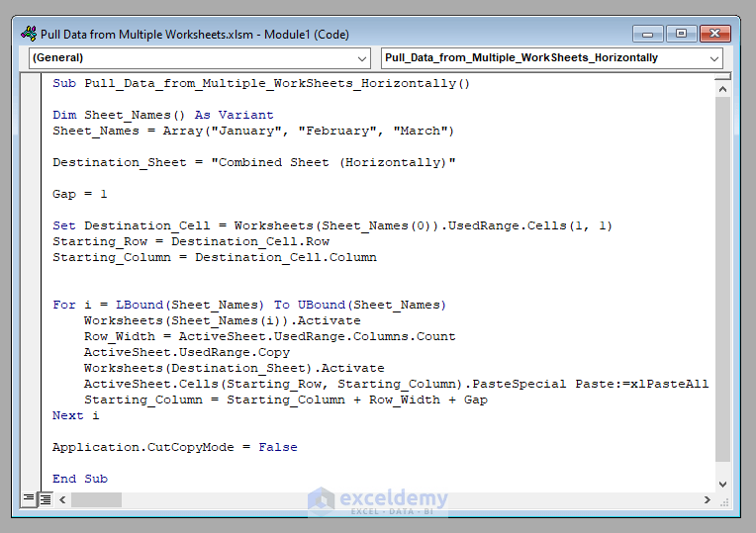
Task: Click the line "Worksheets(Destination_Sheet).Activate"
Action: pyautogui.click(x=234, y=368)
